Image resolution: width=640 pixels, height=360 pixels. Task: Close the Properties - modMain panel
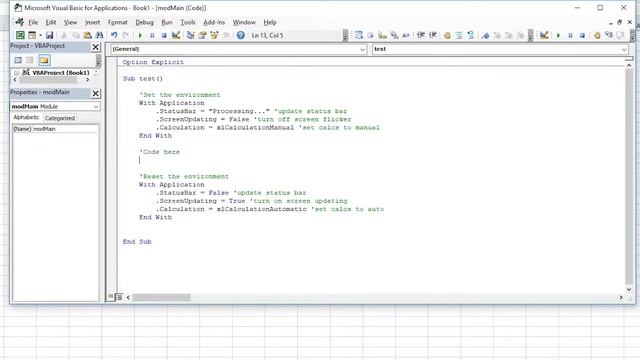click(x=96, y=93)
